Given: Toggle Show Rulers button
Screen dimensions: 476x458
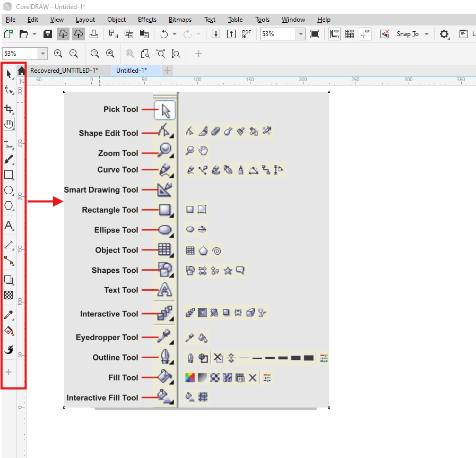Looking at the screenshot, I should click(334, 34).
